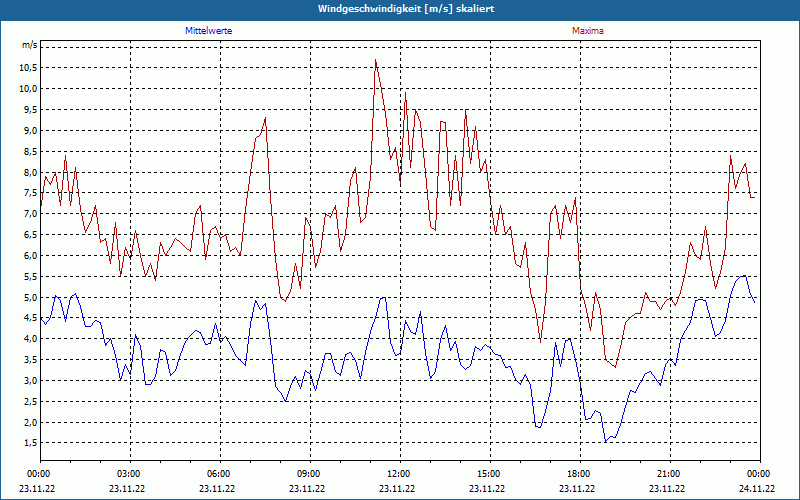Click the red Maxima peak above 10,5

point(376,60)
